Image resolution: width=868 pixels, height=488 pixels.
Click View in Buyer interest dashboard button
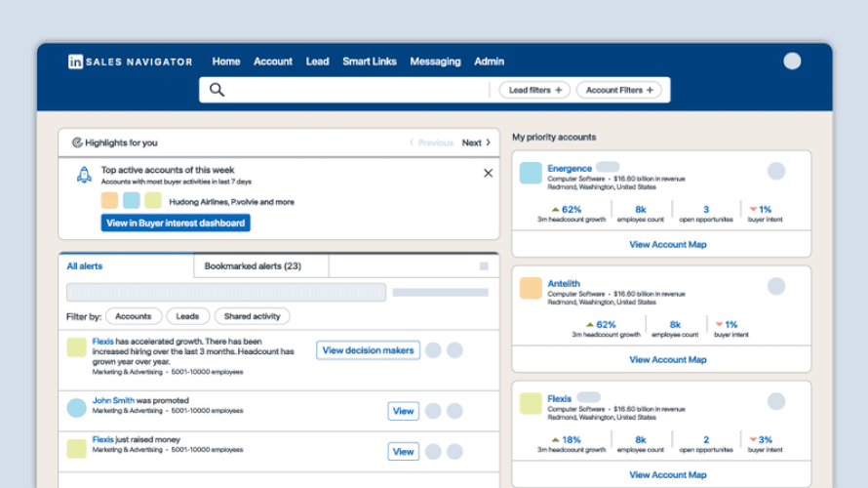[x=176, y=223]
